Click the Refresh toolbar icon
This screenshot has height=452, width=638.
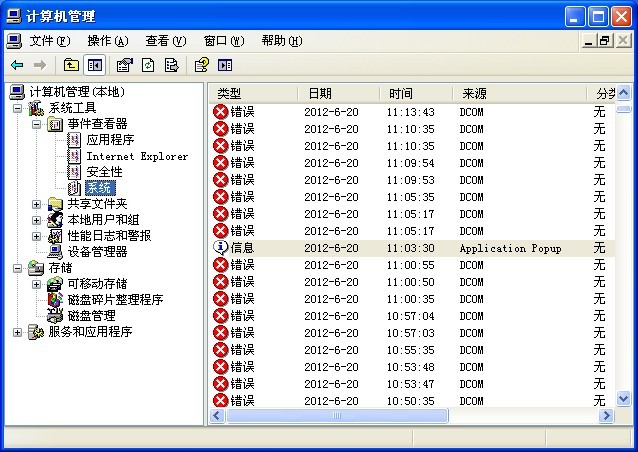coord(148,65)
